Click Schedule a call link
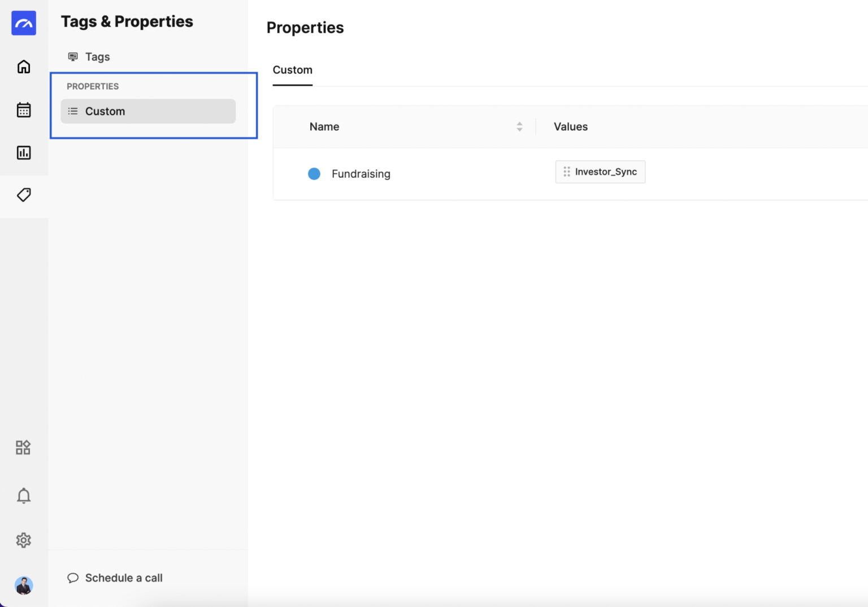The height and width of the screenshot is (607, 868). 123,578
